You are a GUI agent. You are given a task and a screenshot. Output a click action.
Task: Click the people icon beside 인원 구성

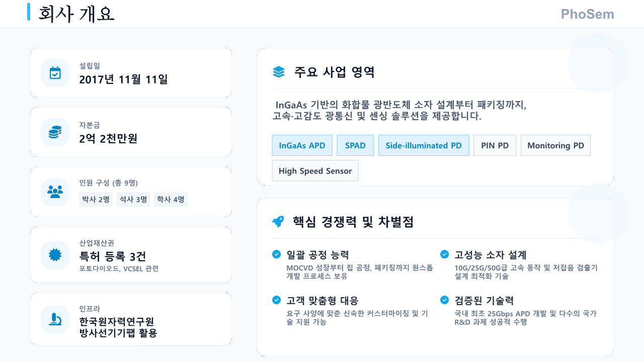click(55, 192)
